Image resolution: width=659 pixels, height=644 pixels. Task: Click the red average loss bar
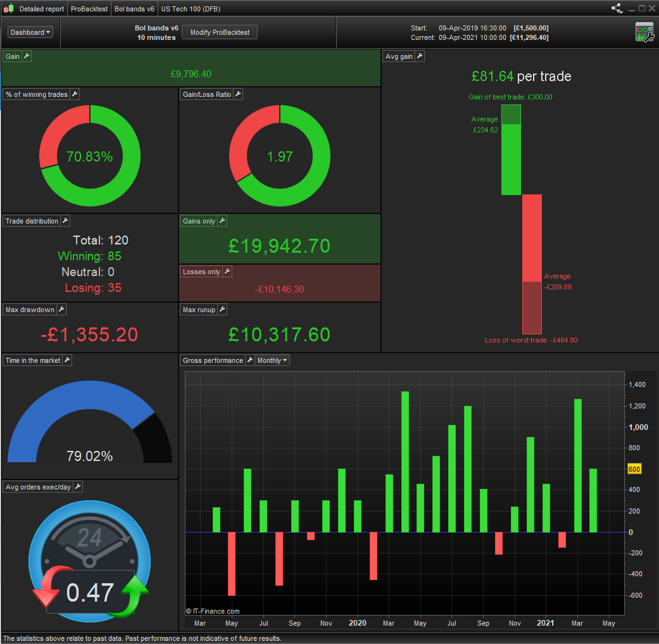(x=532, y=264)
